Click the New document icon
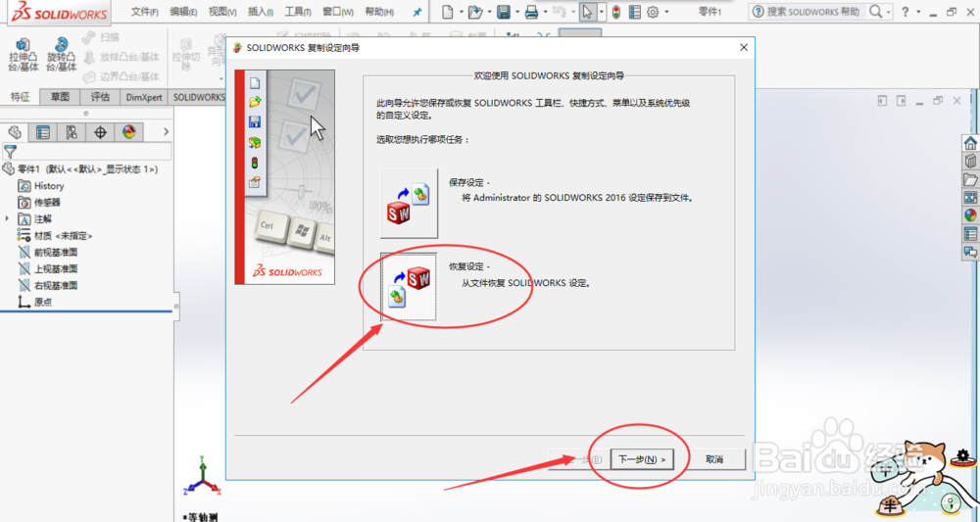The width and height of the screenshot is (980, 522). click(x=448, y=12)
